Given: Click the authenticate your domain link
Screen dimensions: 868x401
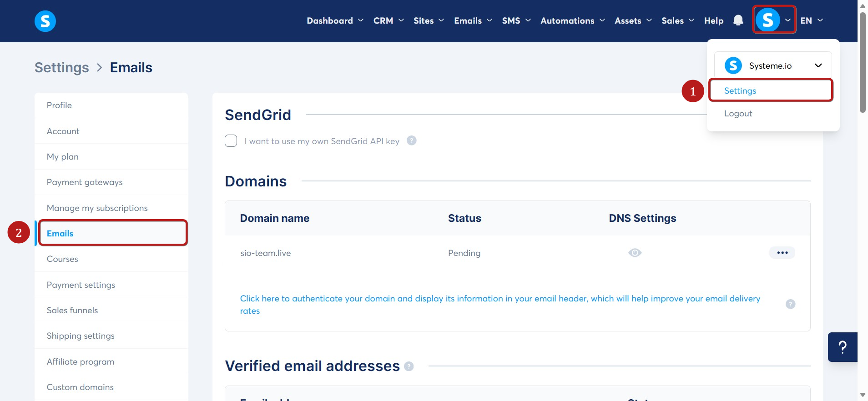Looking at the screenshot, I should click(500, 305).
